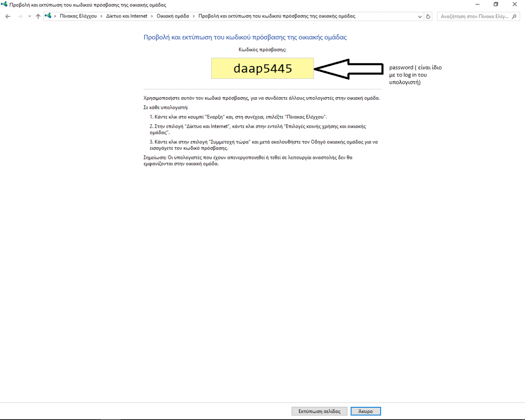The width and height of the screenshot is (525, 420).
Task: Click step 2 text about Δίκτυο και Internet
Action: 258,129
